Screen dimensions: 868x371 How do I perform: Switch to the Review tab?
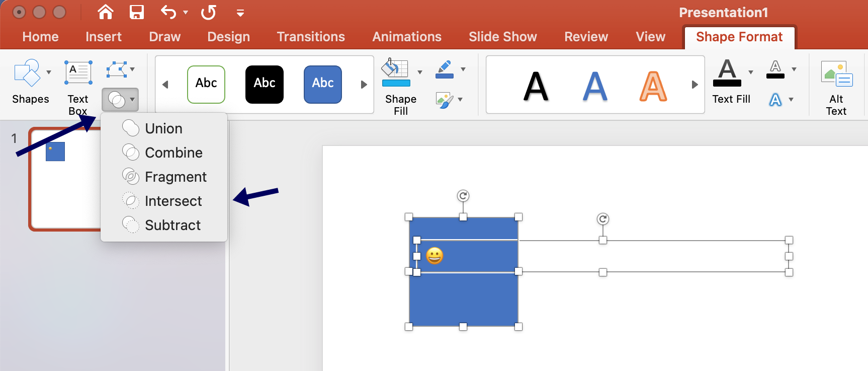click(x=586, y=37)
